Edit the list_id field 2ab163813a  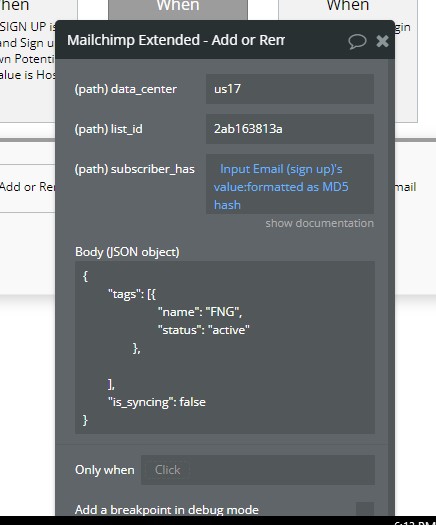coord(290,129)
